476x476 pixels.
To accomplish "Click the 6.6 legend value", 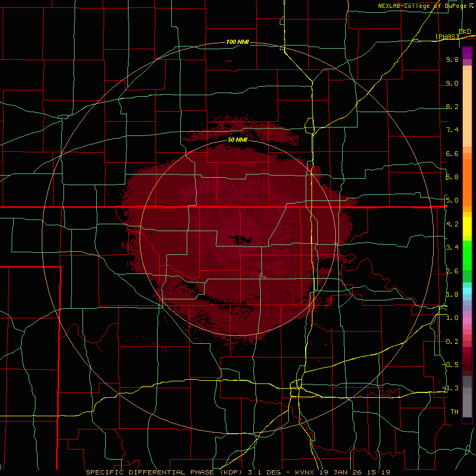I will point(452,153).
